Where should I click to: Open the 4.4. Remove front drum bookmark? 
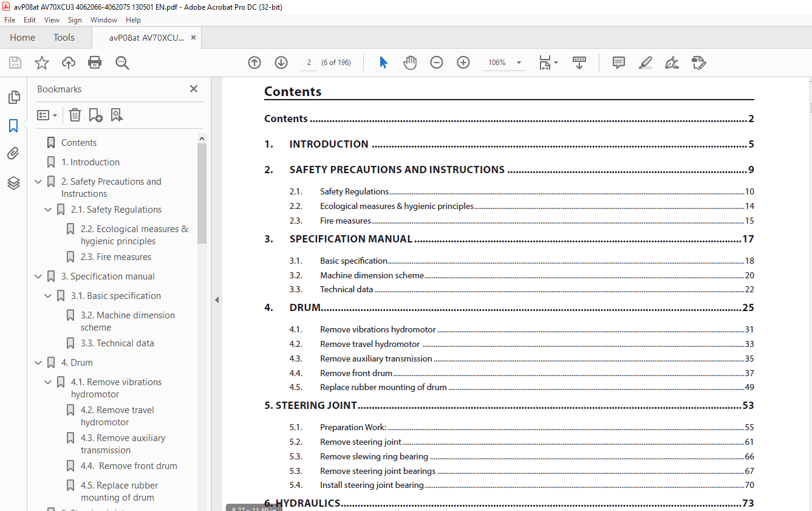click(x=129, y=466)
